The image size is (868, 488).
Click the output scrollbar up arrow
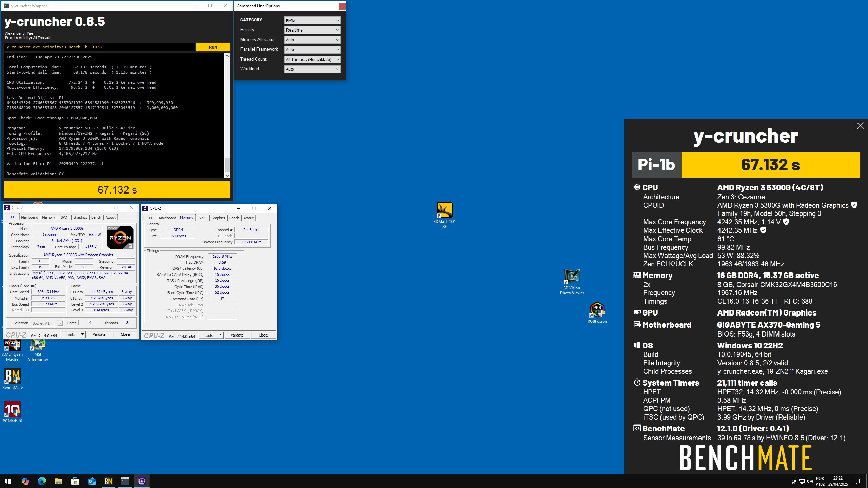click(227, 55)
